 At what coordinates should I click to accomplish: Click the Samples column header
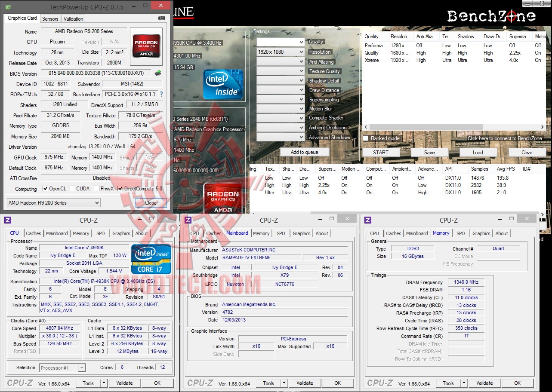(x=480, y=169)
